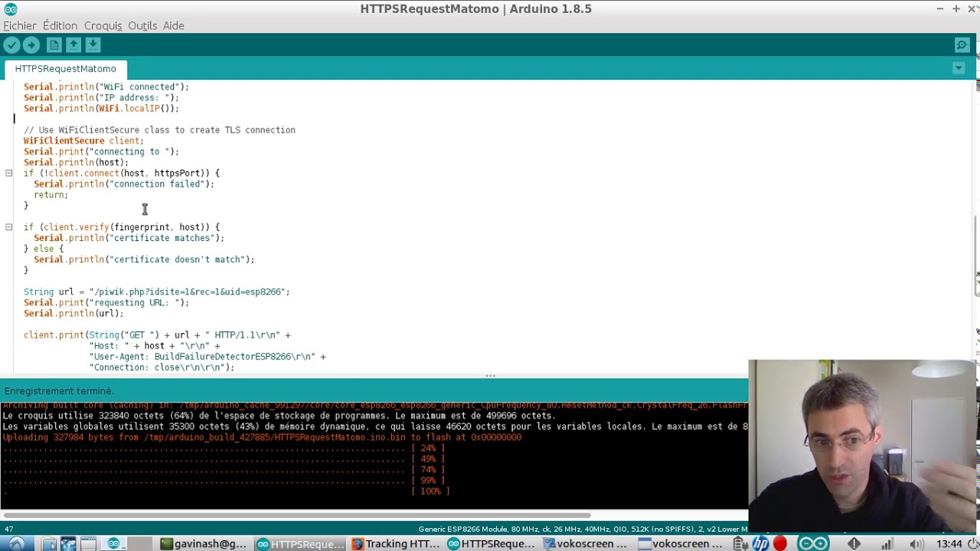Click the 'String url =' code line
The width and height of the screenshot is (980, 551).
click(x=156, y=292)
